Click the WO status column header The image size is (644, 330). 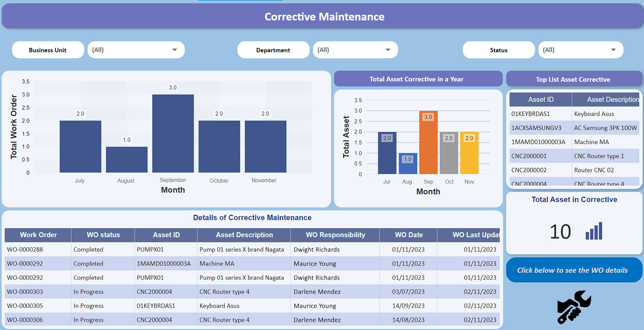tap(103, 235)
